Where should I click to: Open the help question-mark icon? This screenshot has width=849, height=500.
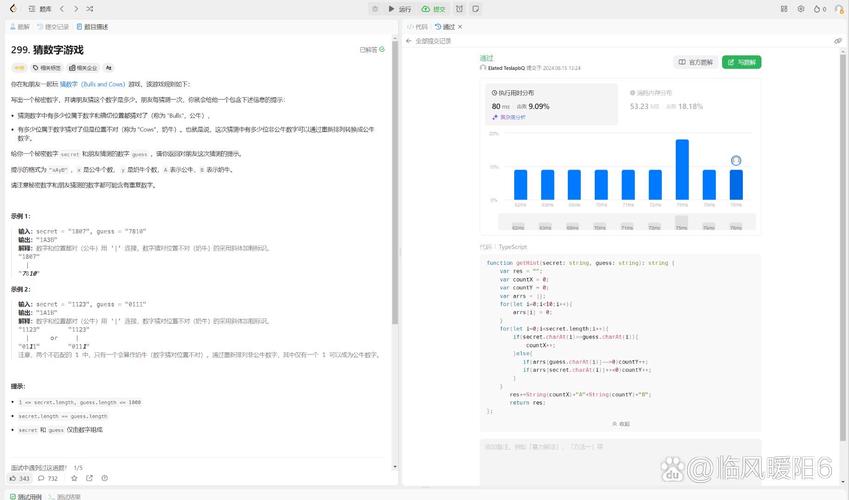[105, 478]
